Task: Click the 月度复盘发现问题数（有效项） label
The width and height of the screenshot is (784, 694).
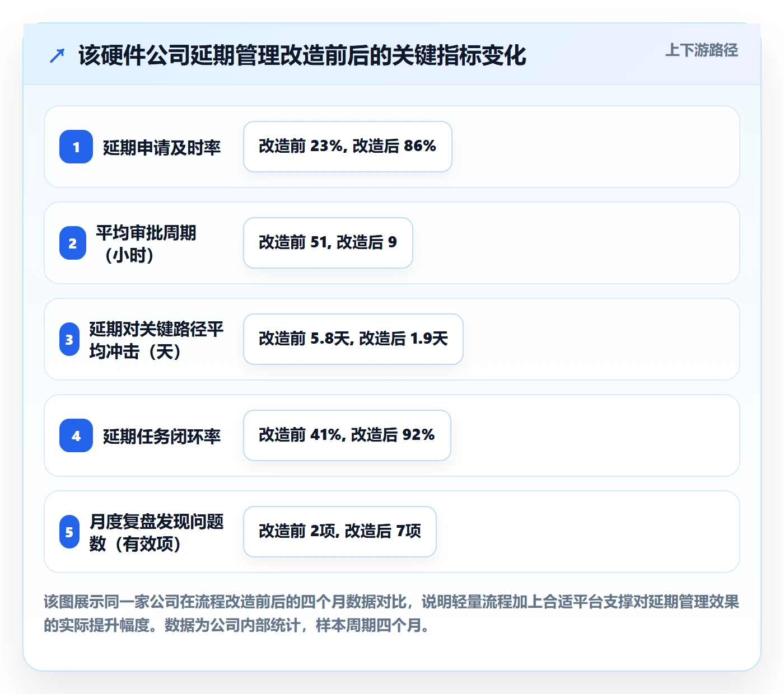Action: [x=156, y=532]
